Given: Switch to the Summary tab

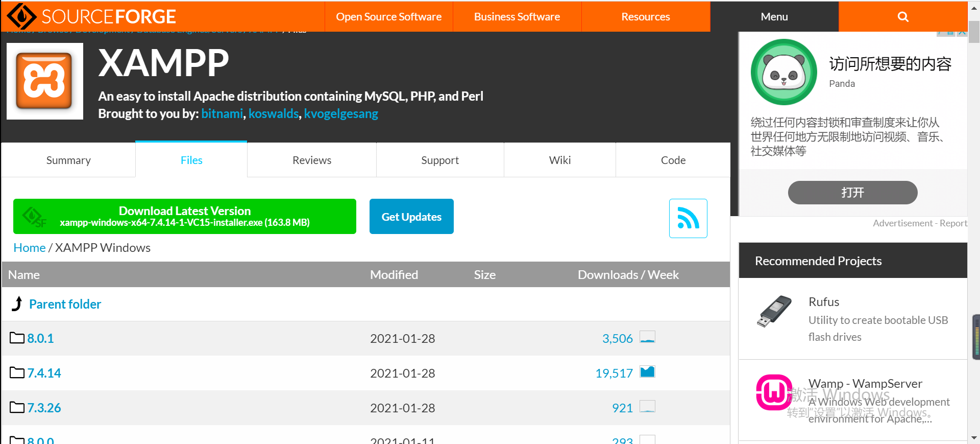Looking at the screenshot, I should pyautogui.click(x=68, y=160).
